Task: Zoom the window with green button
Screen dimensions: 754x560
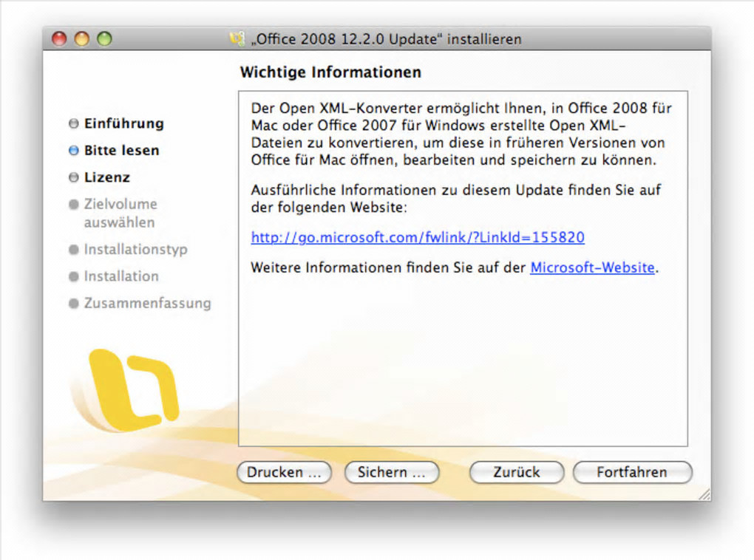Action: pyautogui.click(x=104, y=38)
